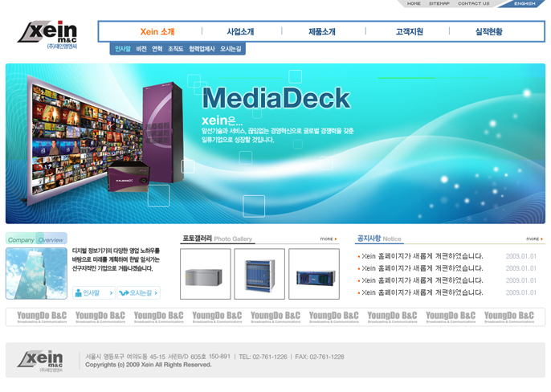Open the HOME link in top bar
551x392 pixels.
(x=414, y=3)
